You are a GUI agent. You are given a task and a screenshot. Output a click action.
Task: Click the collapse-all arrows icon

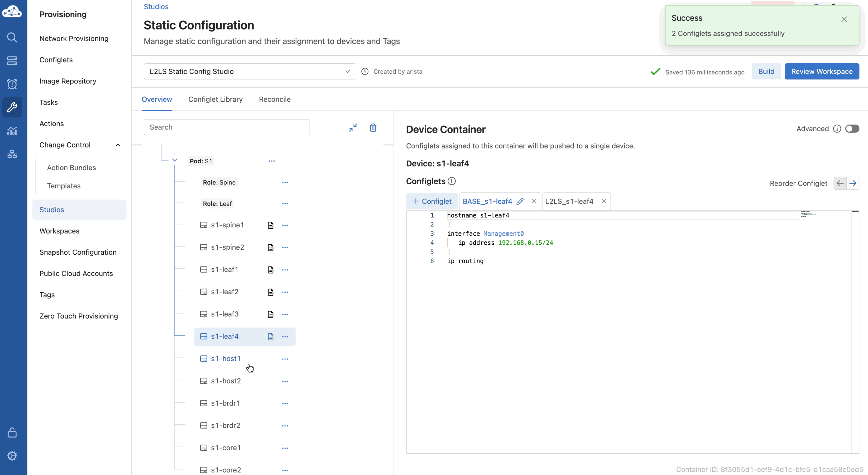[353, 127]
